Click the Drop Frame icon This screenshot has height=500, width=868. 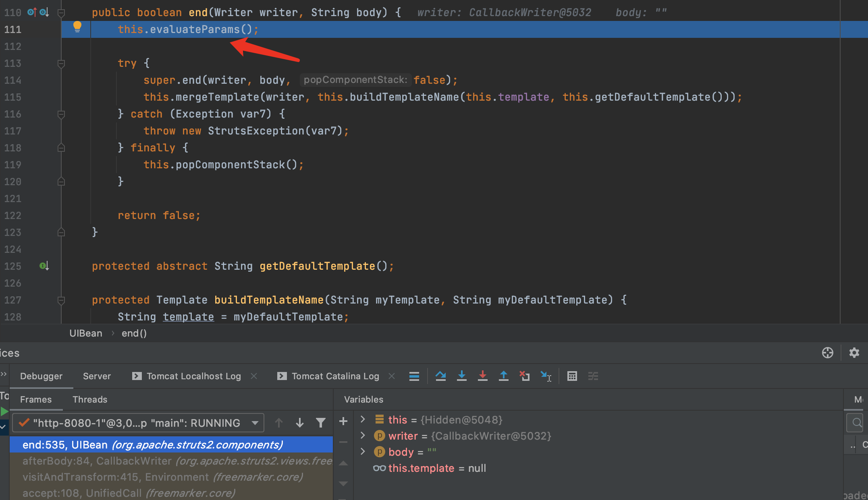(524, 376)
